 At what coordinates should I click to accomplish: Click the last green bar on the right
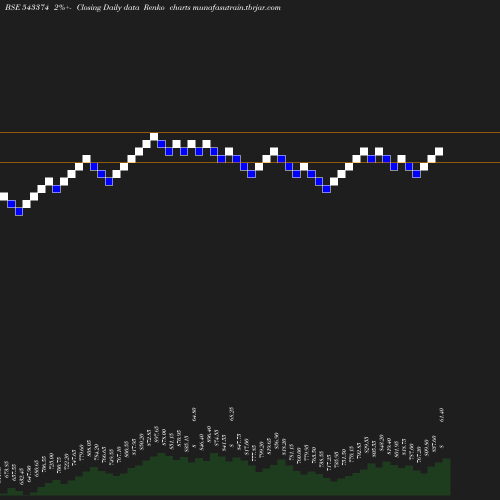(447, 477)
